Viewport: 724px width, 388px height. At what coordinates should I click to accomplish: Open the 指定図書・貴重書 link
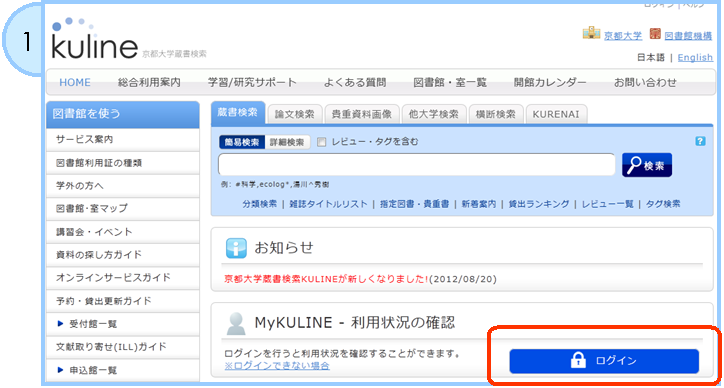[414, 204]
